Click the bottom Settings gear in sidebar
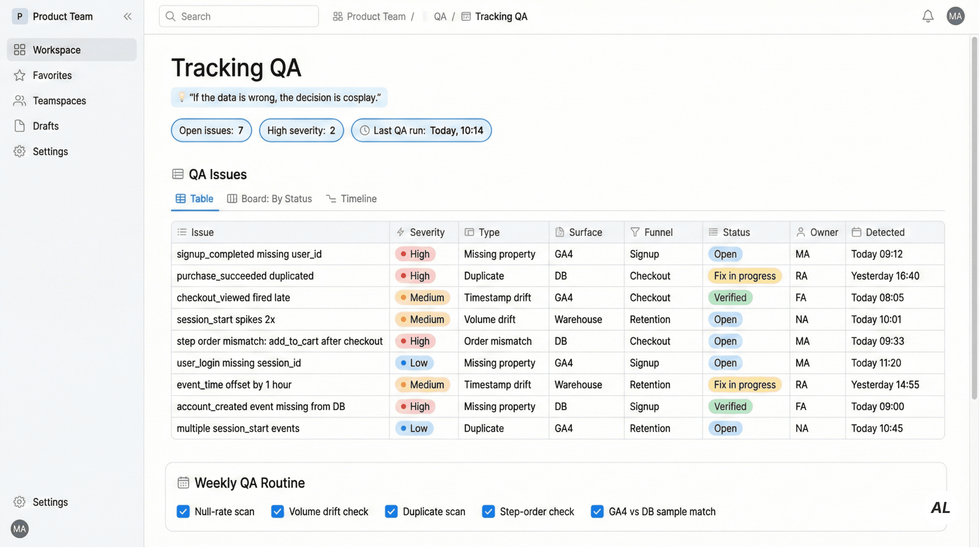 tap(19, 502)
